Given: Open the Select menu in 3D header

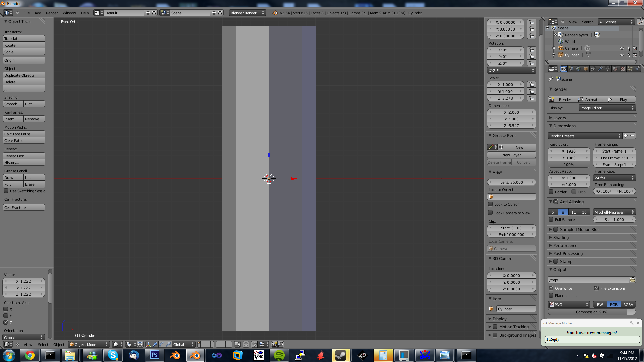Looking at the screenshot, I should coord(43,344).
